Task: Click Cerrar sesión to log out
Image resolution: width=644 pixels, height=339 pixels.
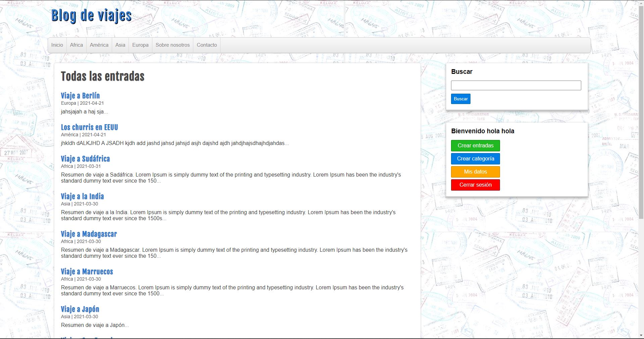Action: click(475, 185)
